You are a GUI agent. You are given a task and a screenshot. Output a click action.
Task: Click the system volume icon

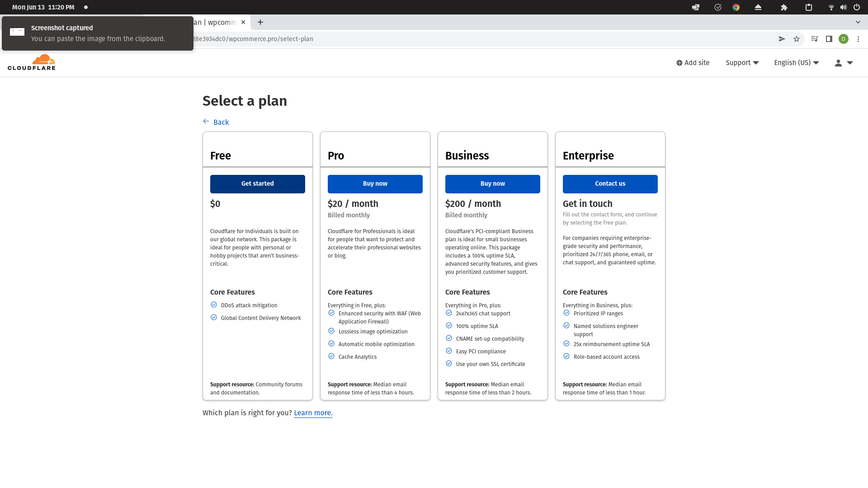coord(843,7)
